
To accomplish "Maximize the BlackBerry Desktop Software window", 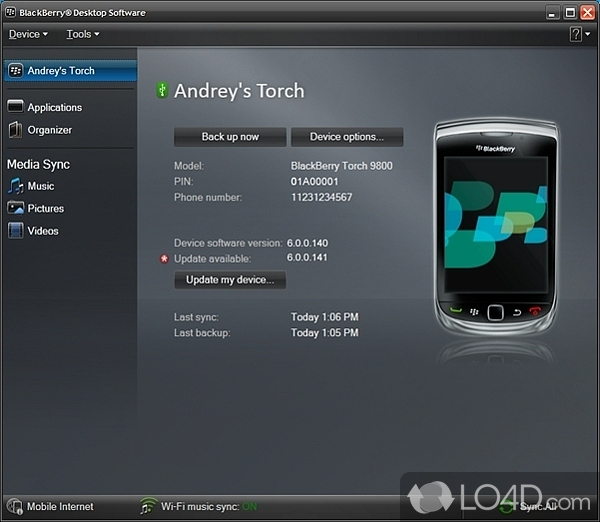I will 570,13.
